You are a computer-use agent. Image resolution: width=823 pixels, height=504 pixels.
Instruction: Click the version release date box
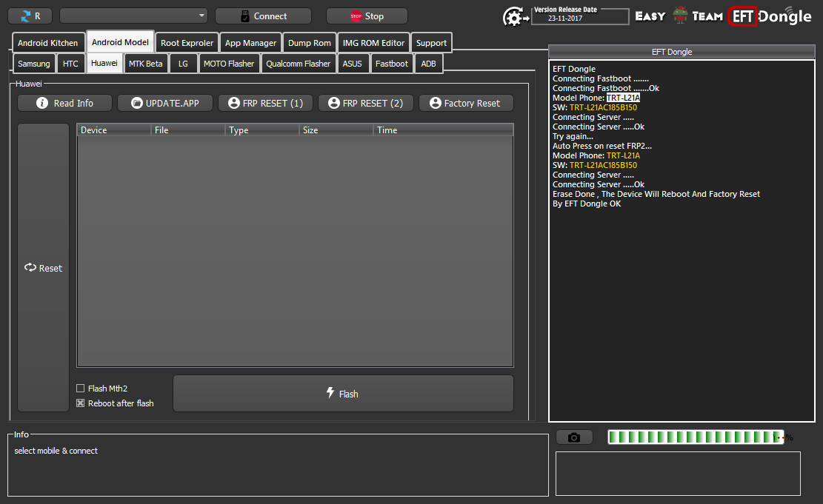pos(580,16)
